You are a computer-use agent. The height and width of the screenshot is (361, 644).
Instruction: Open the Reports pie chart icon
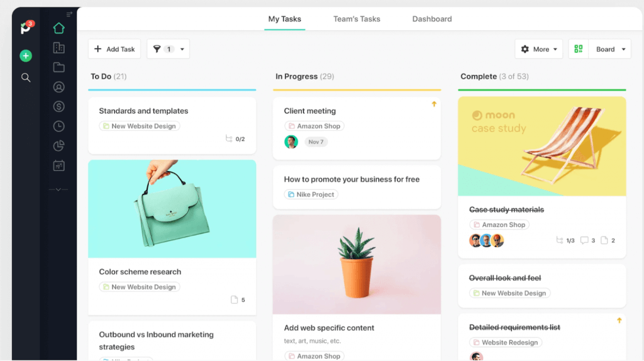58,146
